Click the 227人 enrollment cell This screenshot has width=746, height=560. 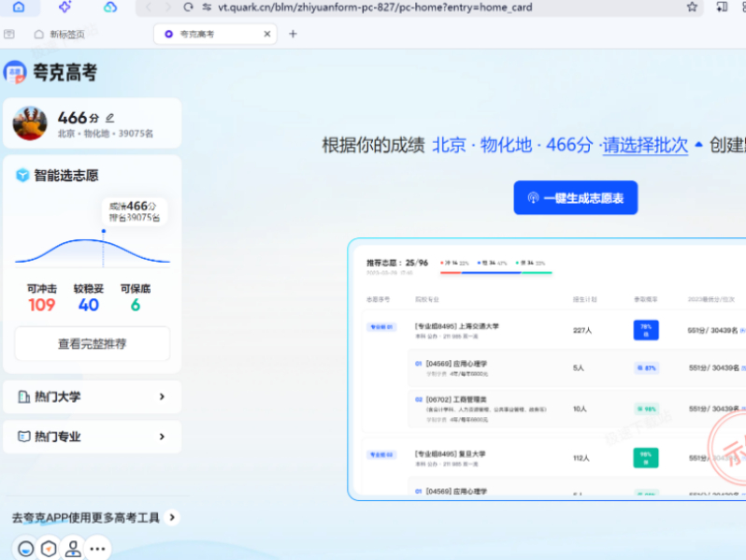[581, 330]
